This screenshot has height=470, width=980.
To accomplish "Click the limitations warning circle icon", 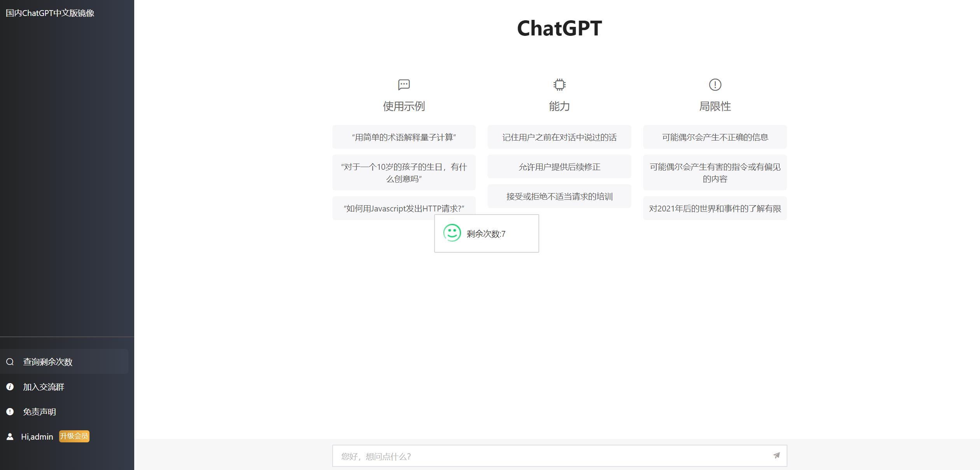I will point(714,84).
